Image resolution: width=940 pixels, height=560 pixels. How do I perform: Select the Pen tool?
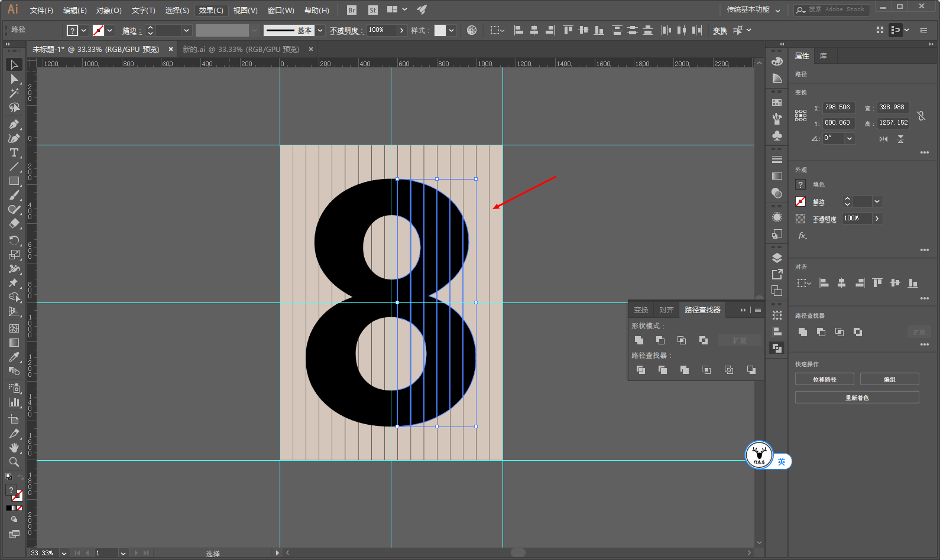14,123
